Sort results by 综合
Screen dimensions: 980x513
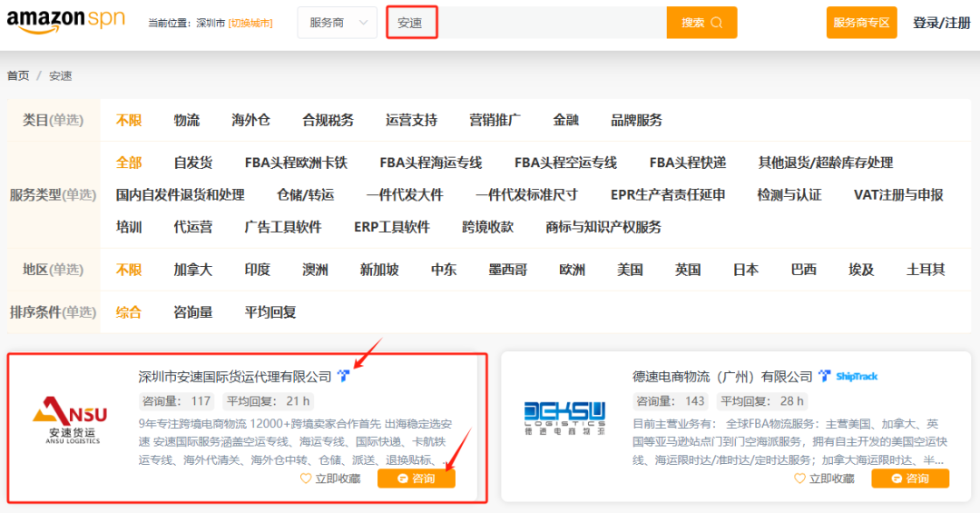tap(129, 312)
